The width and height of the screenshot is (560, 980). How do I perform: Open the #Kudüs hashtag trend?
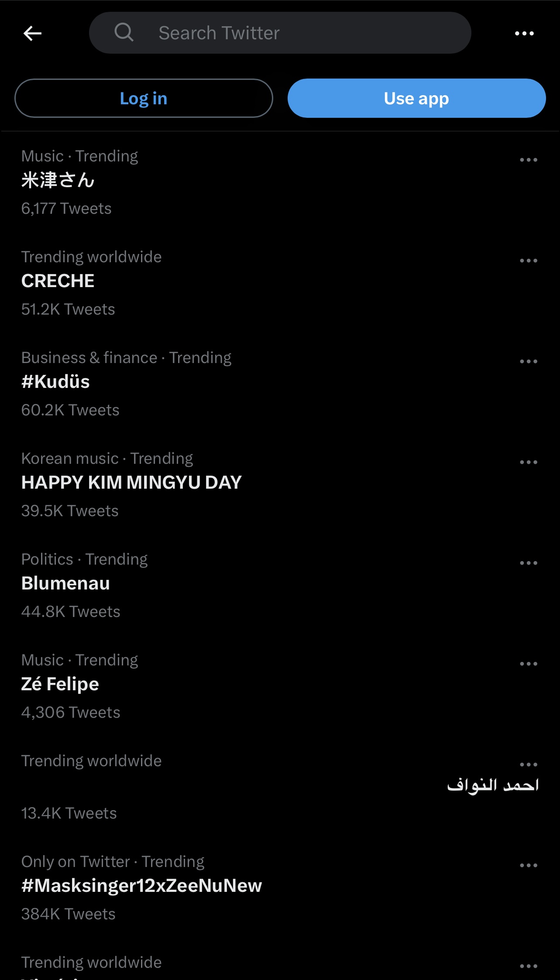(x=56, y=382)
